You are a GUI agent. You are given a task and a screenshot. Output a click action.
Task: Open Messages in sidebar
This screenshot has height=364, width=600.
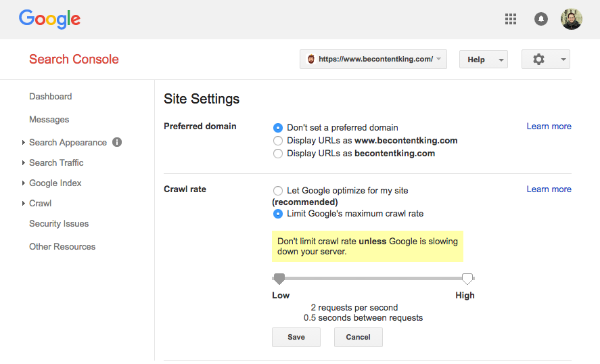point(49,120)
